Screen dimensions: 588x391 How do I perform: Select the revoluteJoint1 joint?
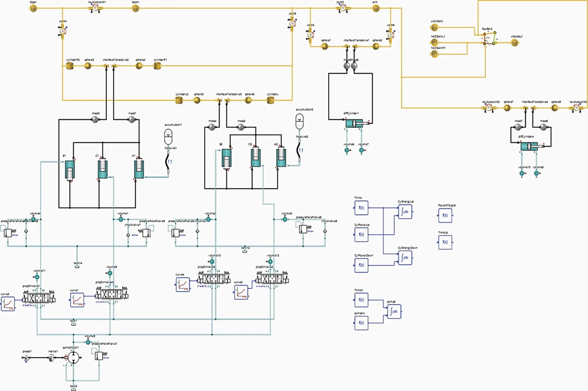[95, 8]
